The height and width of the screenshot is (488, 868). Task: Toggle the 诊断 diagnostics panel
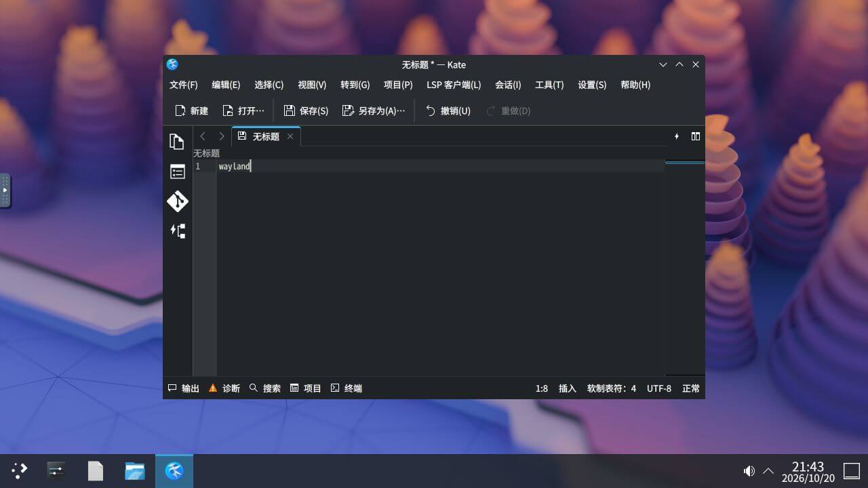pyautogui.click(x=224, y=388)
